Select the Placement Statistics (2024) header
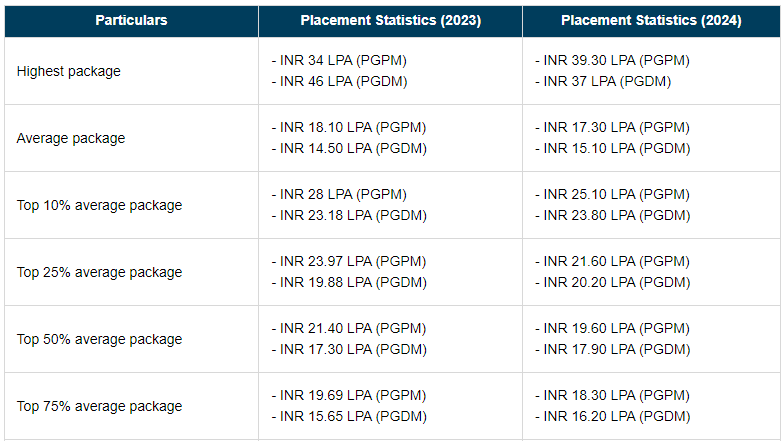The width and height of the screenshot is (783, 441). coord(651,20)
